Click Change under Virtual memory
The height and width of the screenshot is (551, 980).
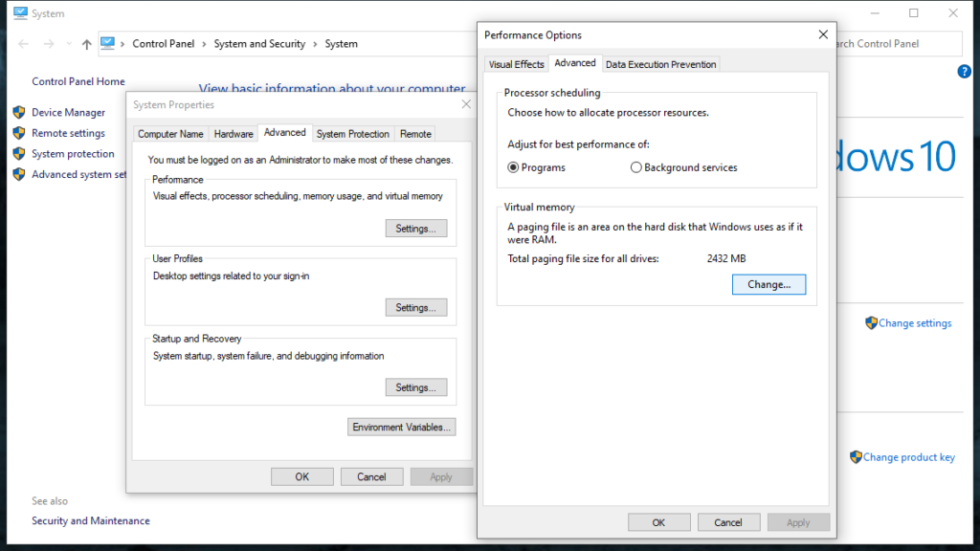(768, 284)
